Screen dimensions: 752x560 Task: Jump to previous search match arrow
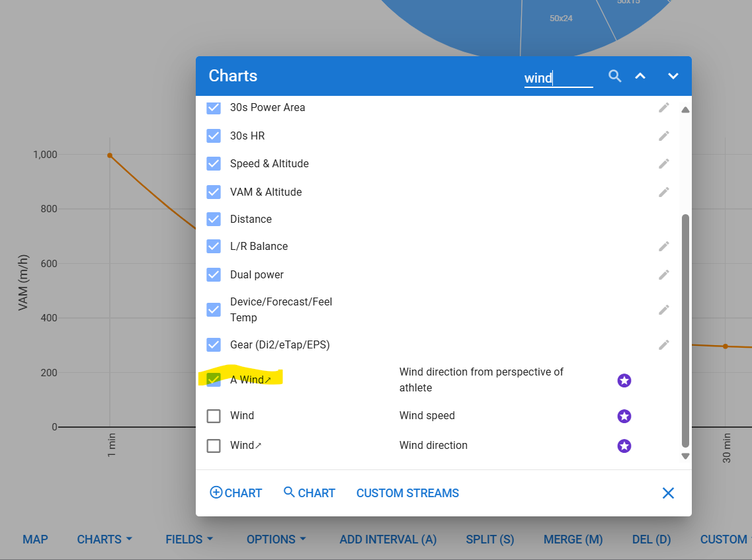point(640,76)
